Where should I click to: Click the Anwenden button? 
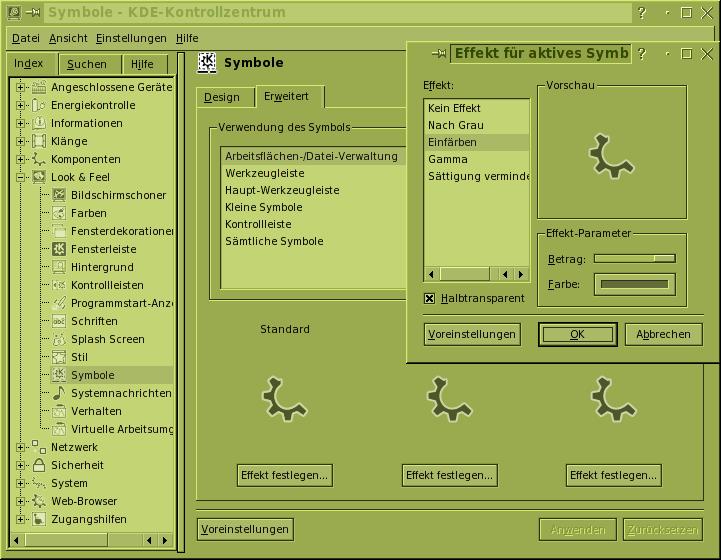tap(578, 530)
